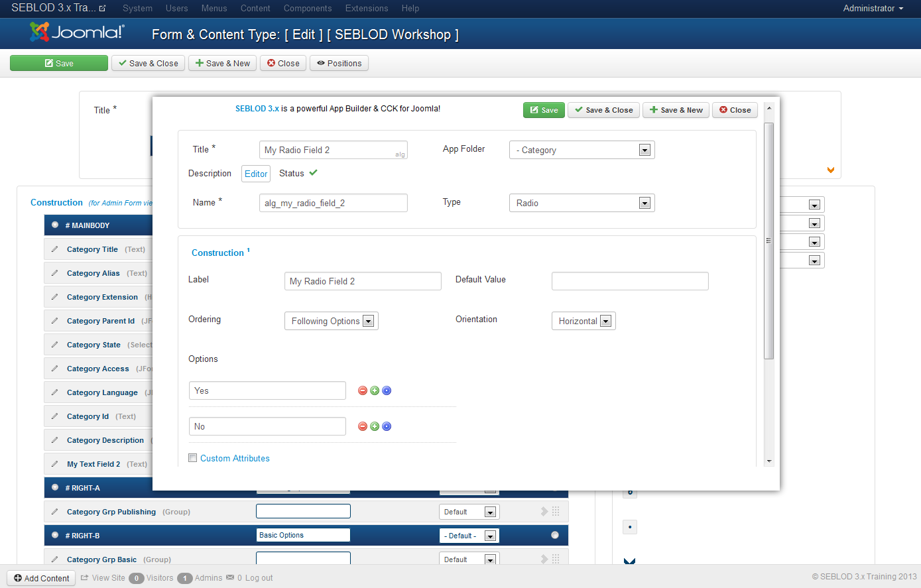
Task: Click blue circle icon on No option
Action: pos(387,426)
